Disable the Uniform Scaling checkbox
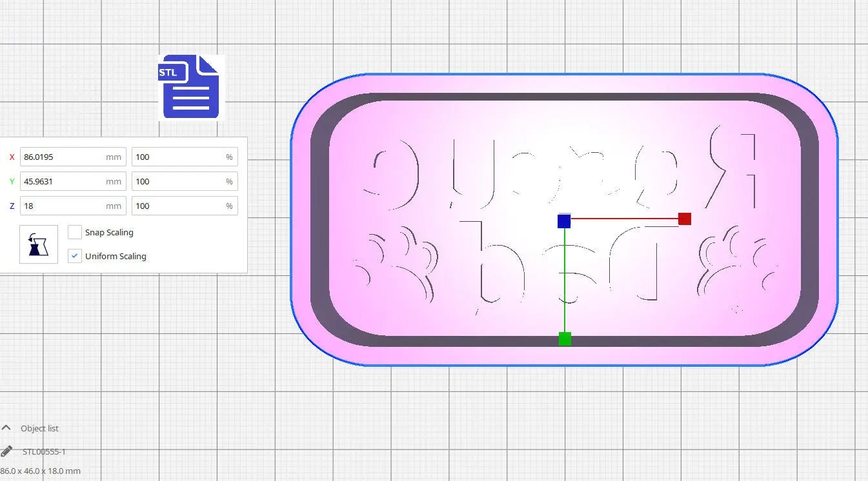 click(x=75, y=256)
